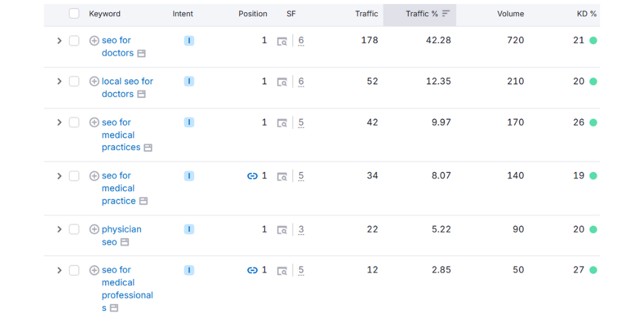The height and width of the screenshot is (322, 644).
Task: Click SF count 6 for 'seo for doctors'
Action: coord(301,40)
